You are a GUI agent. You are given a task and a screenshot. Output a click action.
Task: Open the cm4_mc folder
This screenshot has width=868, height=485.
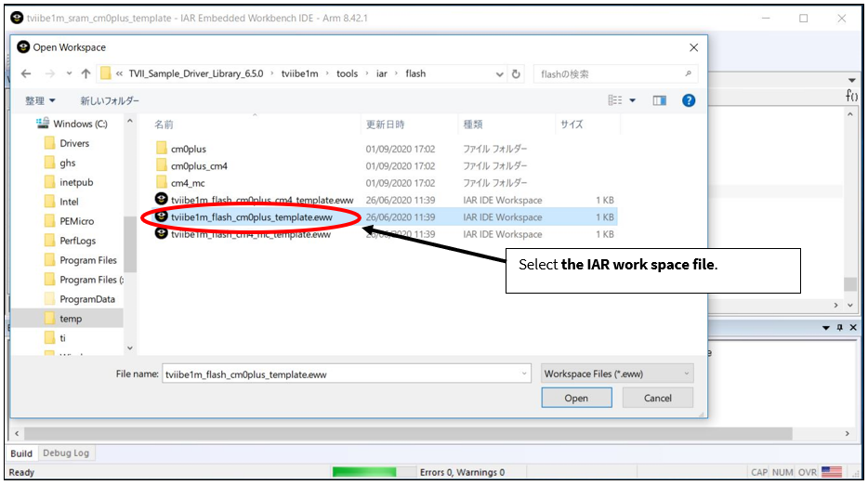[x=188, y=183]
